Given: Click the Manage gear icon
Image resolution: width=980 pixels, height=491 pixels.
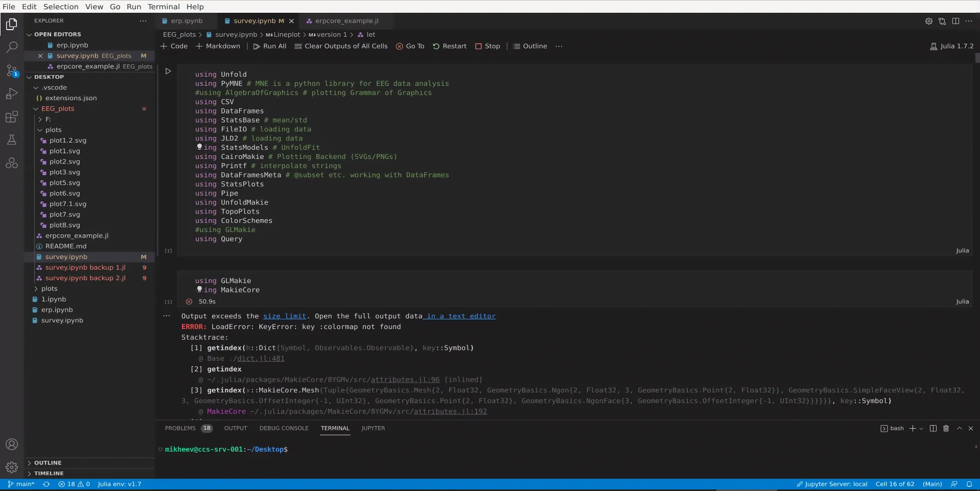Looking at the screenshot, I should [x=12, y=467].
